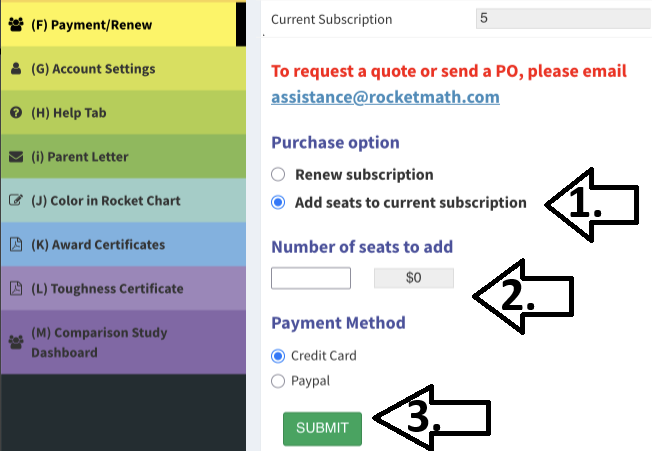Choose Add seats to current subscription
The width and height of the screenshot is (652, 451).
pyautogui.click(x=279, y=202)
